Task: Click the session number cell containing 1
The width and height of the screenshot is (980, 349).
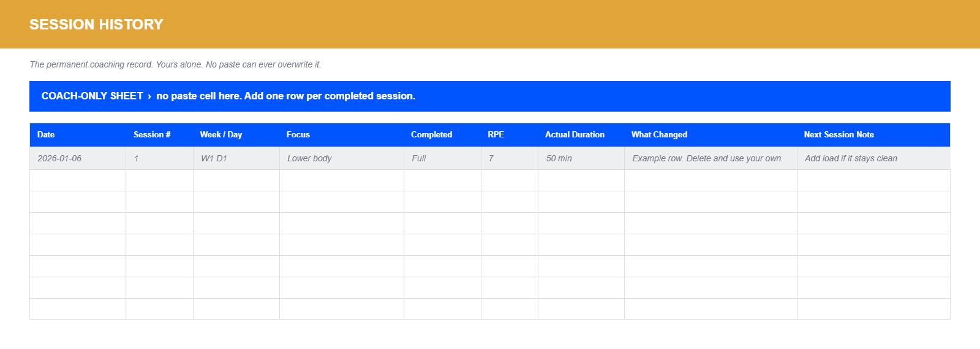Action: point(160,158)
